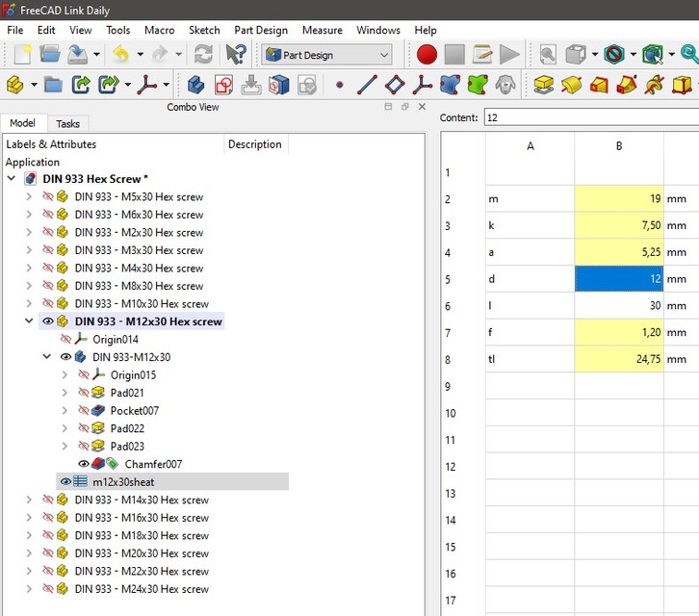Click the Pad tool icon
Viewport: 699px width, 616px height.
(x=543, y=85)
